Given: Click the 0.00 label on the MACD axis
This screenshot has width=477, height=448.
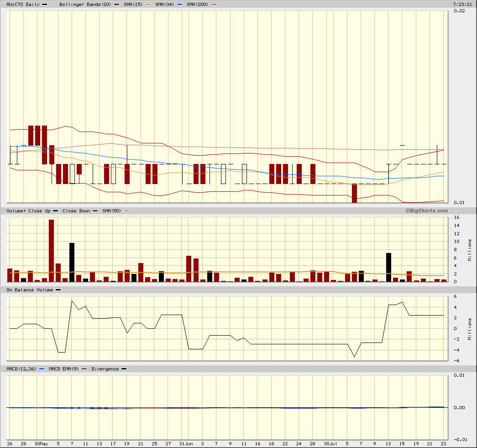Looking at the screenshot, I should [x=459, y=408].
